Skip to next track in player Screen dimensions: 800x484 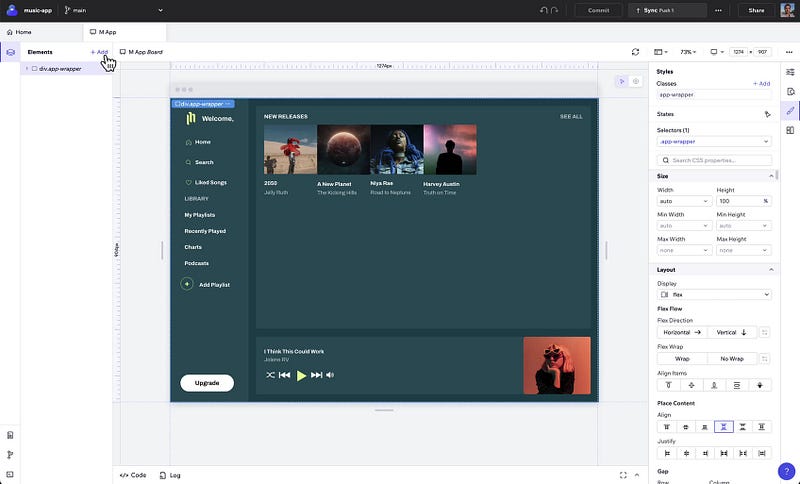coord(316,375)
